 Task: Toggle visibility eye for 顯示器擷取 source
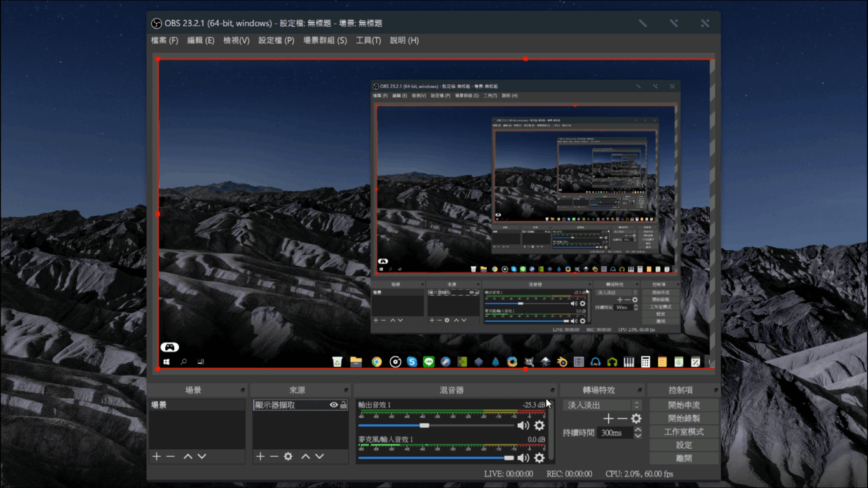coord(334,405)
